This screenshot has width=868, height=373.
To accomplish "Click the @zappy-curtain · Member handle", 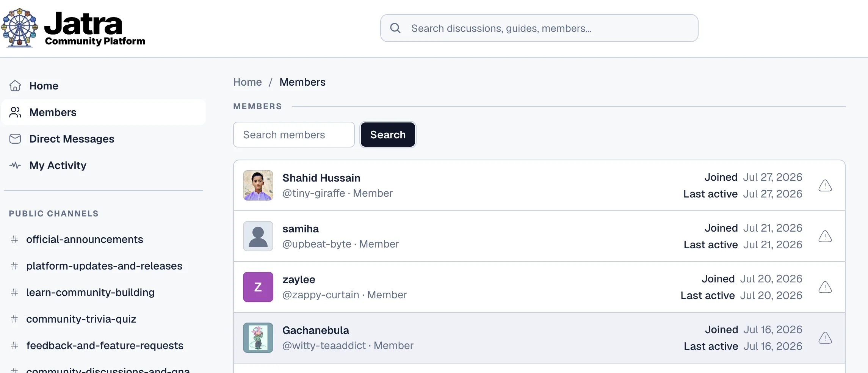I will point(345,295).
